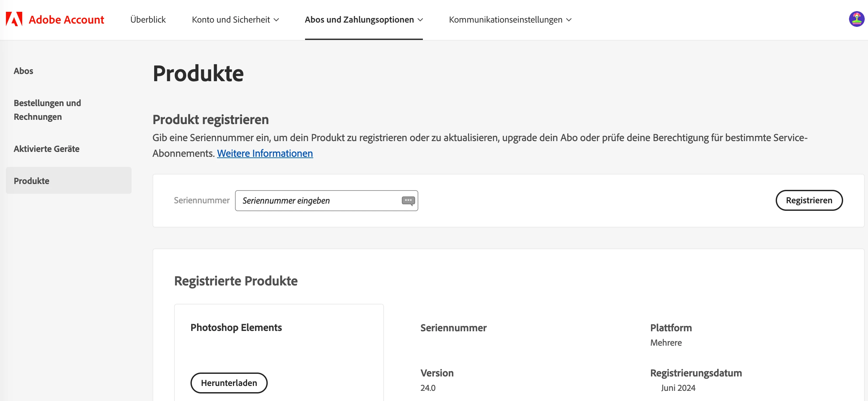This screenshot has height=401, width=868.
Task: Follow the Weitere Informationen link
Action: (265, 153)
